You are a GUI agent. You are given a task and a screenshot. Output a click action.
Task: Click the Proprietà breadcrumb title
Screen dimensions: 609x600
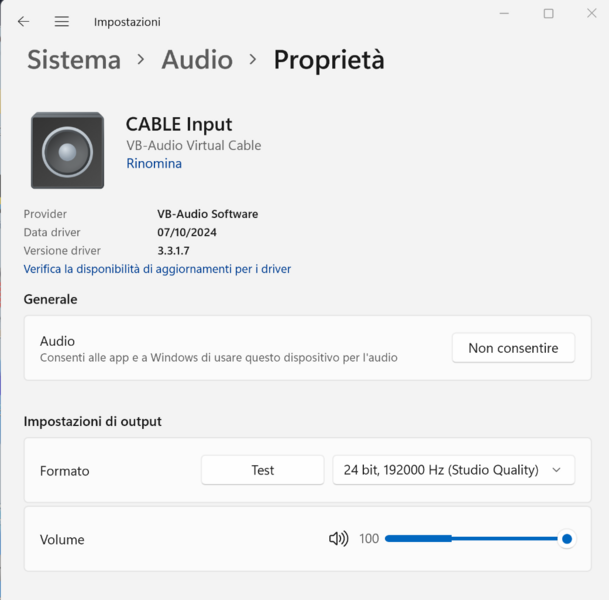(x=329, y=60)
